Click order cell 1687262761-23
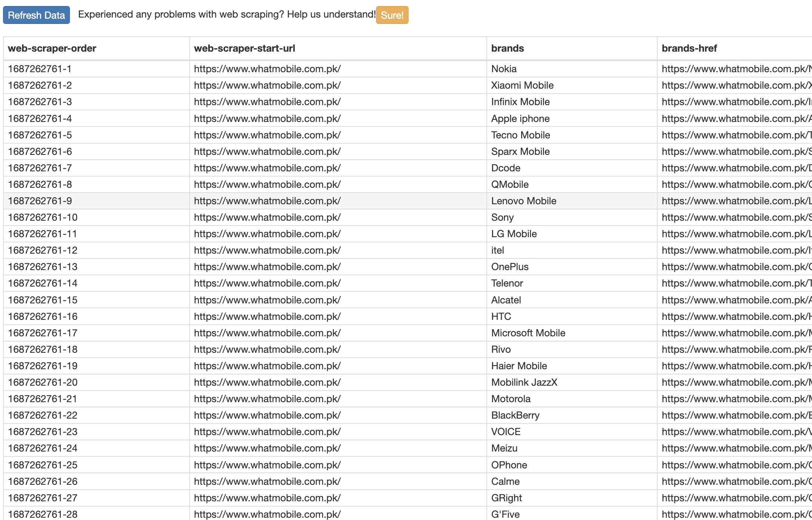 pos(96,432)
